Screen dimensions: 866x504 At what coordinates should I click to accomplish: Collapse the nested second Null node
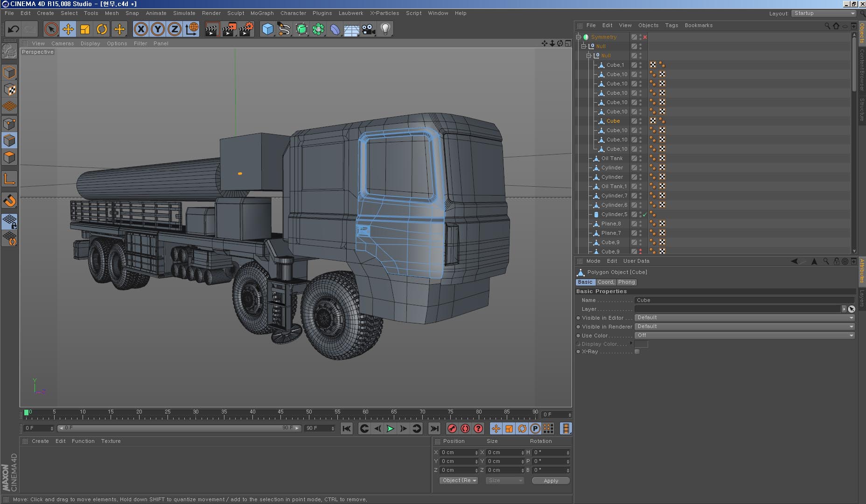pos(589,56)
